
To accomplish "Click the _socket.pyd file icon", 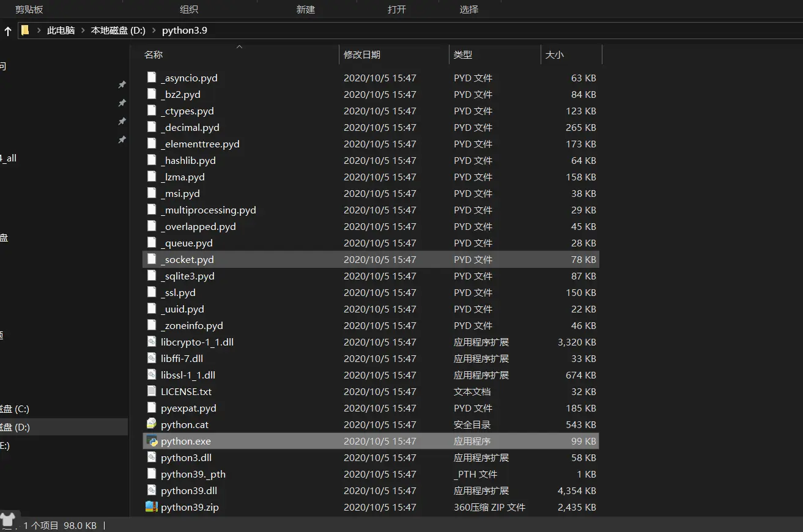I will point(152,259).
